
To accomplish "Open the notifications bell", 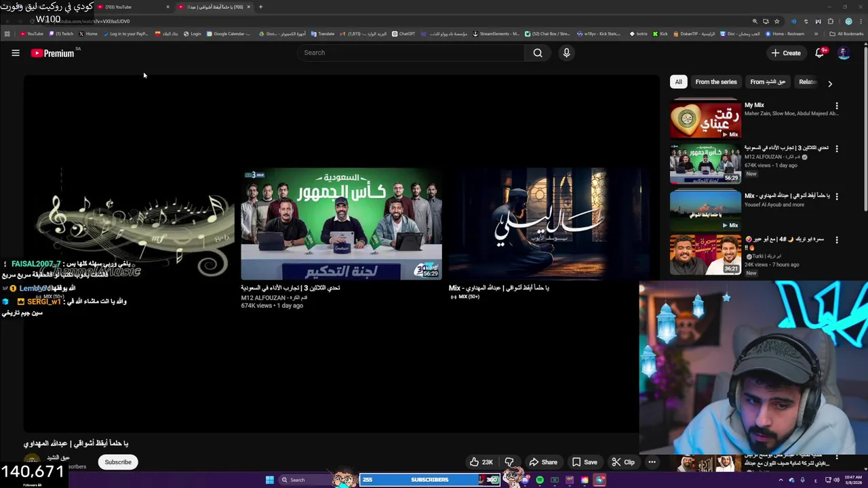I will click(819, 53).
